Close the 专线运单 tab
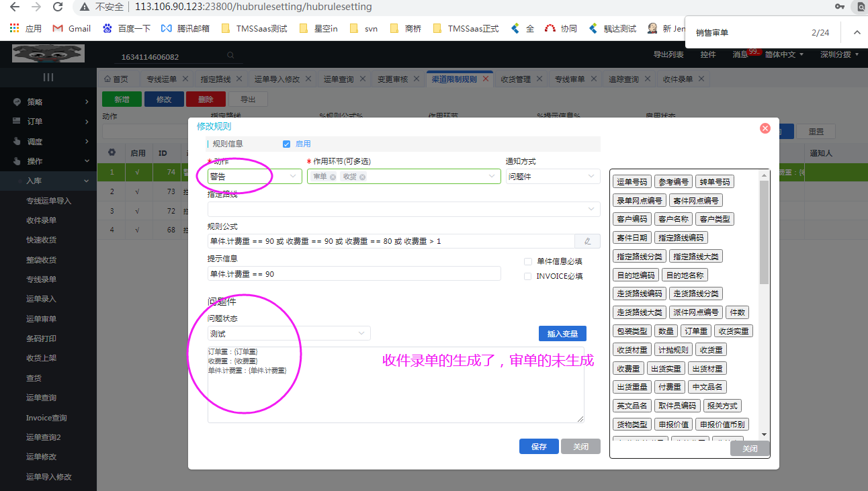Screen dimensions: 868x491 (x=185, y=79)
